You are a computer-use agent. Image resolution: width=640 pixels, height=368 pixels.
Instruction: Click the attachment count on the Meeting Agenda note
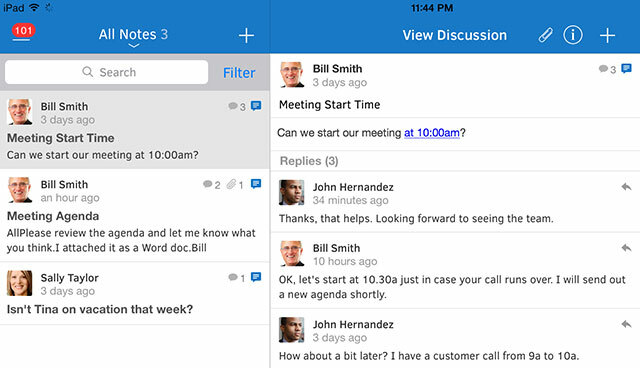pos(235,185)
